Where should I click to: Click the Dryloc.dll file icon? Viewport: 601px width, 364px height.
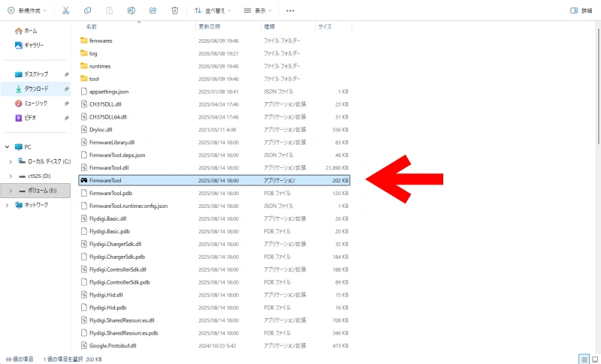tap(84, 129)
